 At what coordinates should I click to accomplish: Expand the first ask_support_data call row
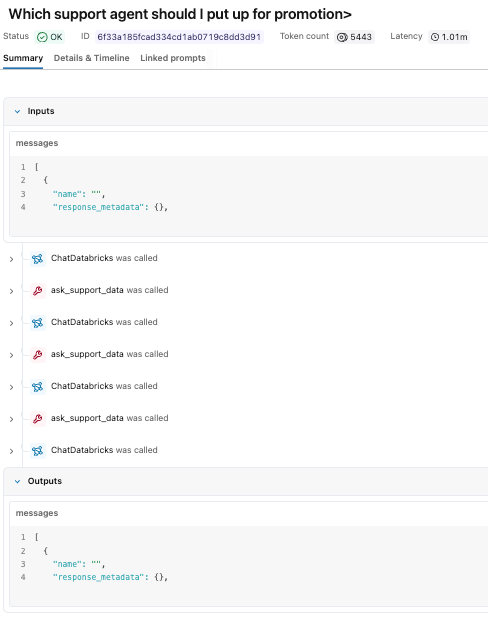click(12, 292)
